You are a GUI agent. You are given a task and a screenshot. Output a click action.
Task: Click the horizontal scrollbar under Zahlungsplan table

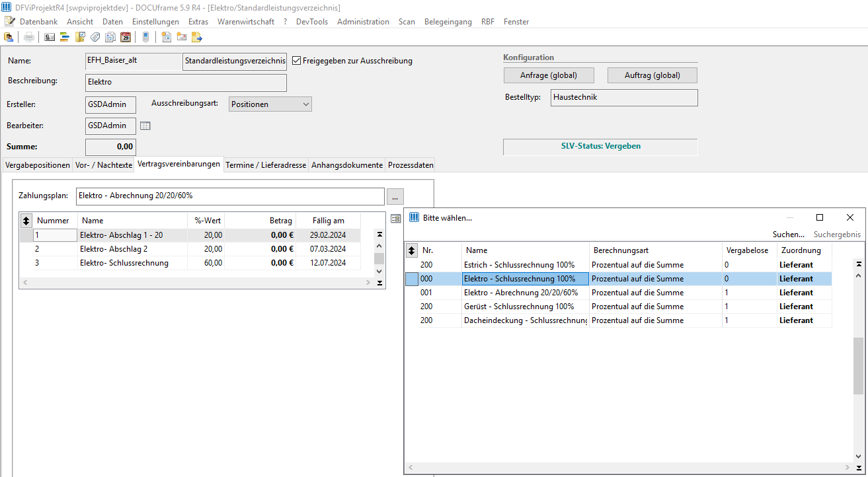pyautogui.click(x=197, y=282)
